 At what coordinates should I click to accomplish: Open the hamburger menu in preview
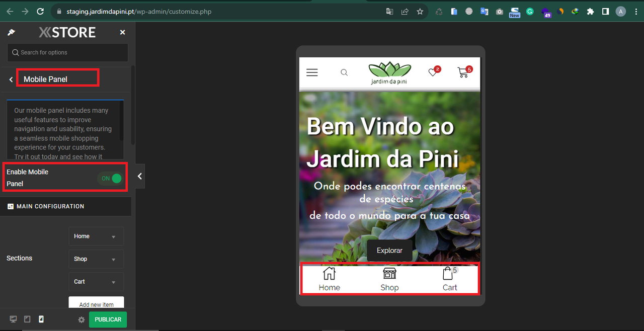(312, 72)
